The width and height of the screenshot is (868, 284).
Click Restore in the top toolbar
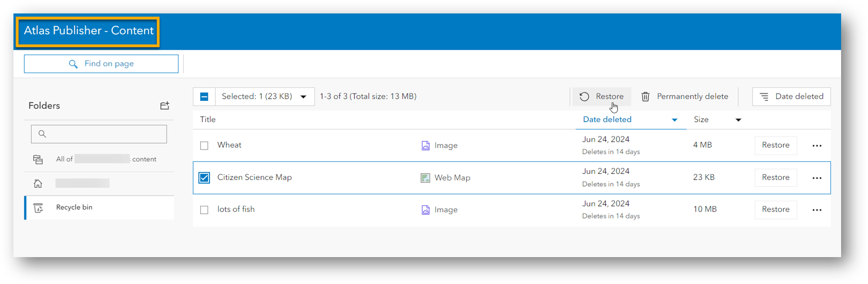602,97
